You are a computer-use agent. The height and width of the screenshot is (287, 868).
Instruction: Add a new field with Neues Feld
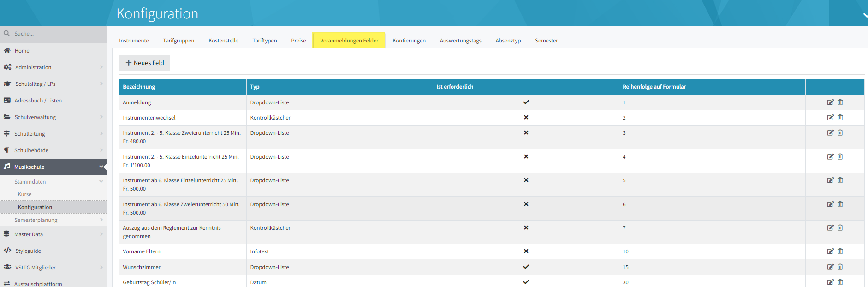pyautogui.click(x=144, y=63)
